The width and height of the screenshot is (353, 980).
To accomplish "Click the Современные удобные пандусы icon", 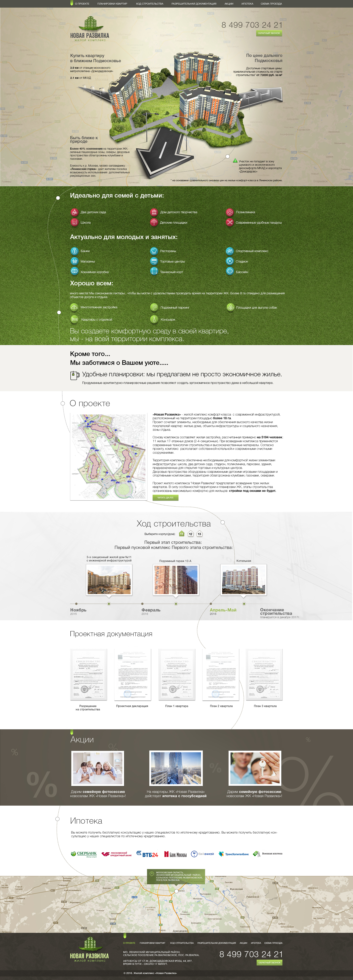I will 229,222.
